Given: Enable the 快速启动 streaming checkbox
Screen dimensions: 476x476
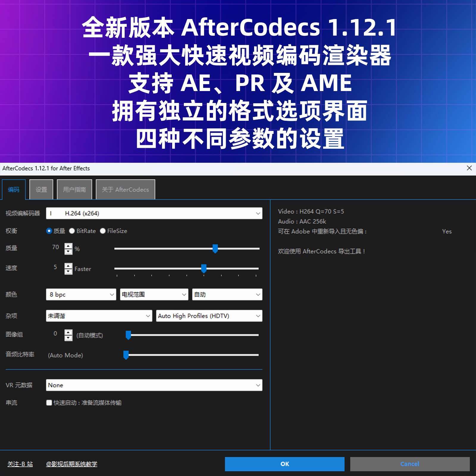Looking at the screenshot, I should pyautogui.click(x=49, y=403).
